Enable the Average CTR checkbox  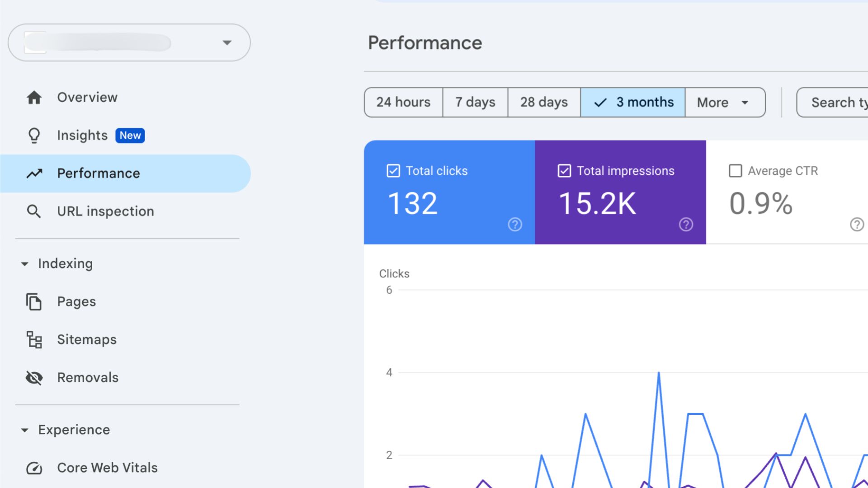click(735, 171)
